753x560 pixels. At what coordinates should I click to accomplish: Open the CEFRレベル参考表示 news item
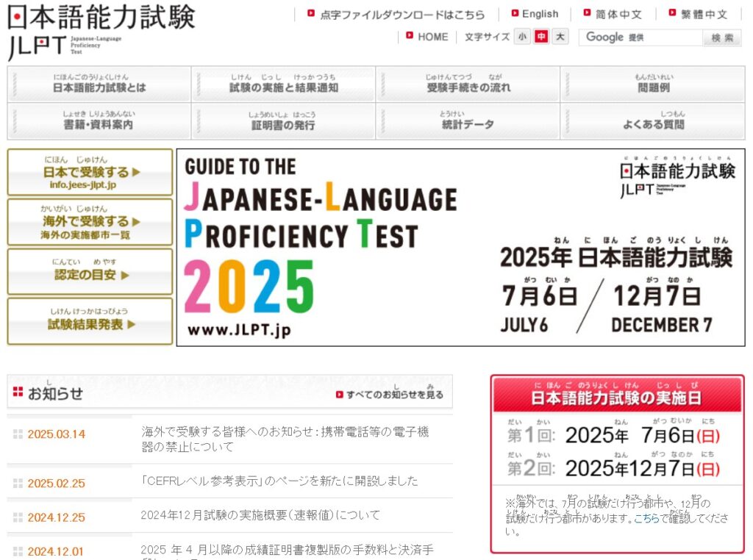pos(279,481)
